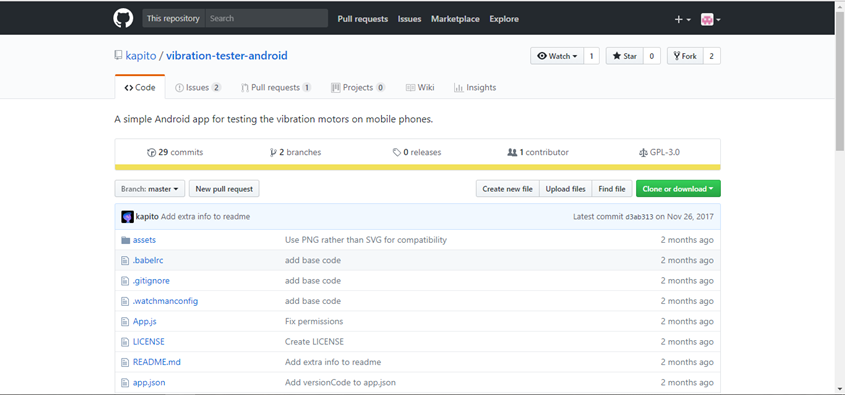This screenshot has height=397, width=847.
Task: Switch to the Issues tab
Action: (x=198, y=88)
